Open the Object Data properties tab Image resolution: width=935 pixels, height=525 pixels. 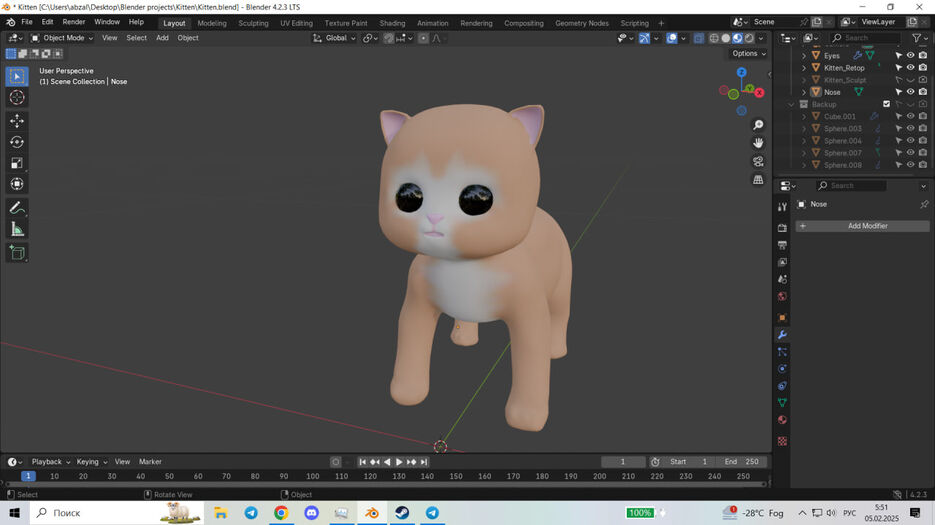782,403
